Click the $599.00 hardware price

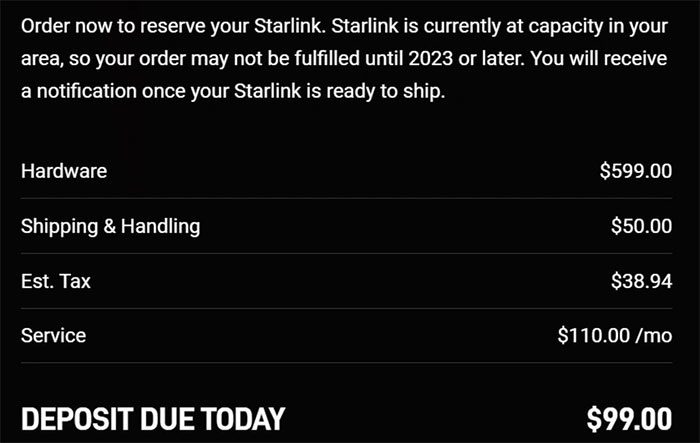click(x=635, y=171)
